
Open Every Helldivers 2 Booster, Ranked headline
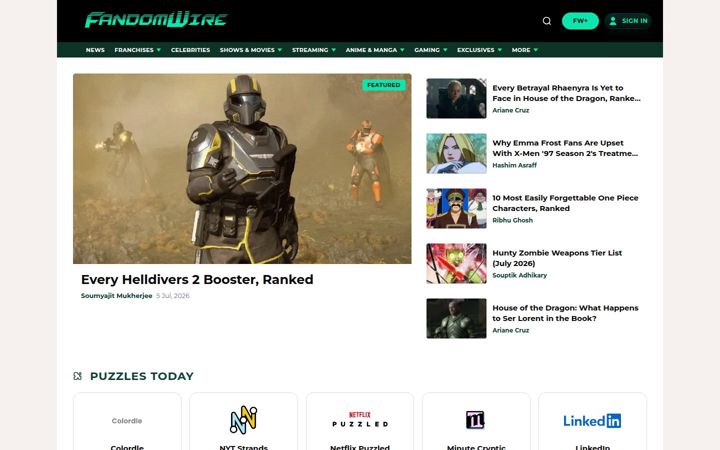(197, 279)
